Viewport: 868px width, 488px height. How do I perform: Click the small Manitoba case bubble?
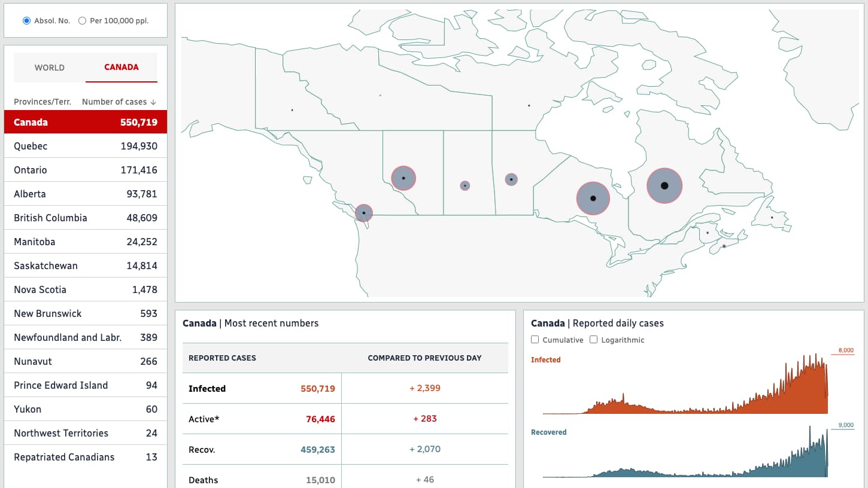511,179
